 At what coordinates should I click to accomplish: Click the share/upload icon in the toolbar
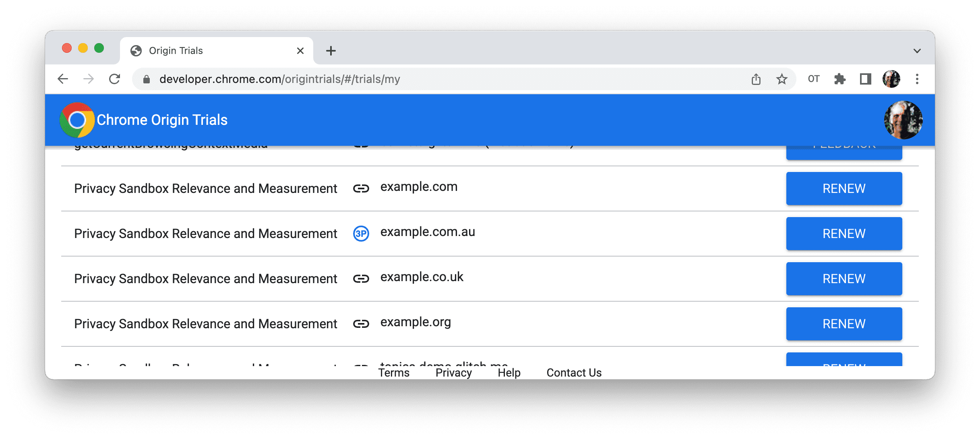coord(756,79)
